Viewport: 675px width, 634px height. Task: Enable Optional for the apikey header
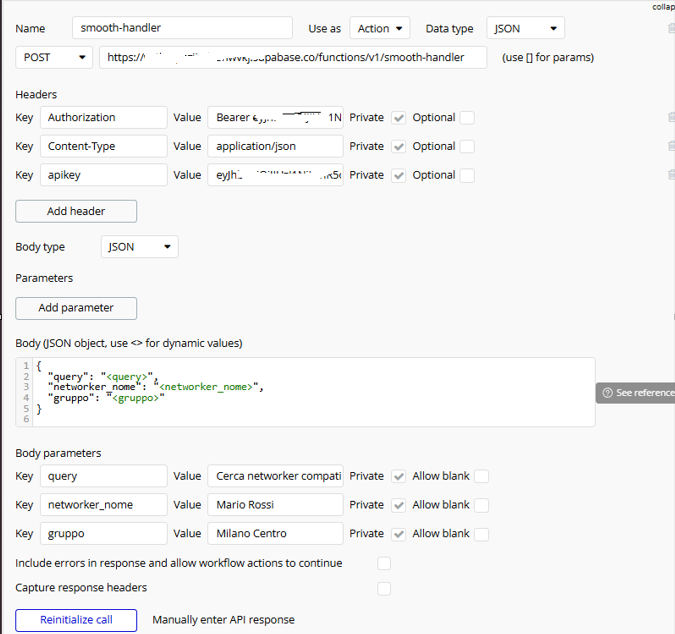[x=467, y=175]
